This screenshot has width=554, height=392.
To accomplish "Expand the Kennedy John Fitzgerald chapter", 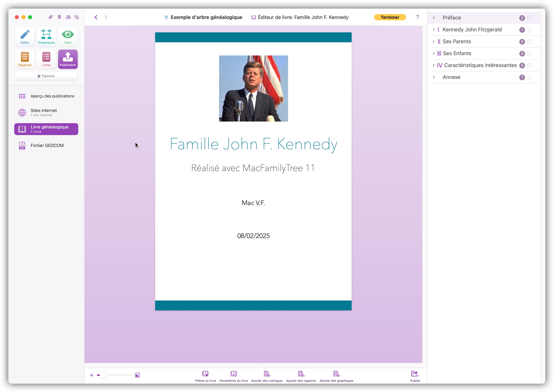I will click(434, 29).
